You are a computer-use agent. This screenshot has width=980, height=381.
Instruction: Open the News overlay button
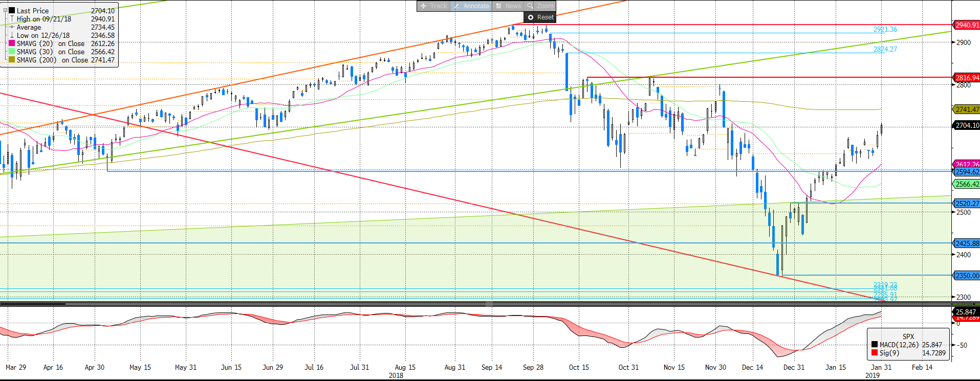[x=508, y=6]
